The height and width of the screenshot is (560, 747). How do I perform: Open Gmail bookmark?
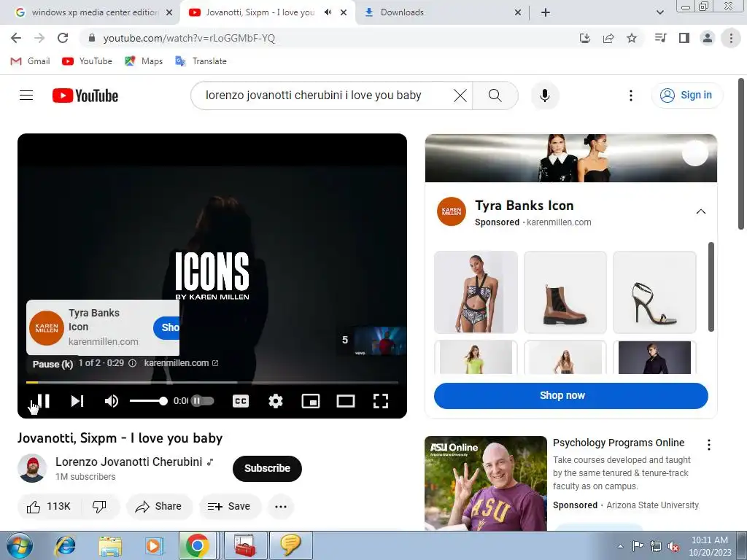[30, 61]
